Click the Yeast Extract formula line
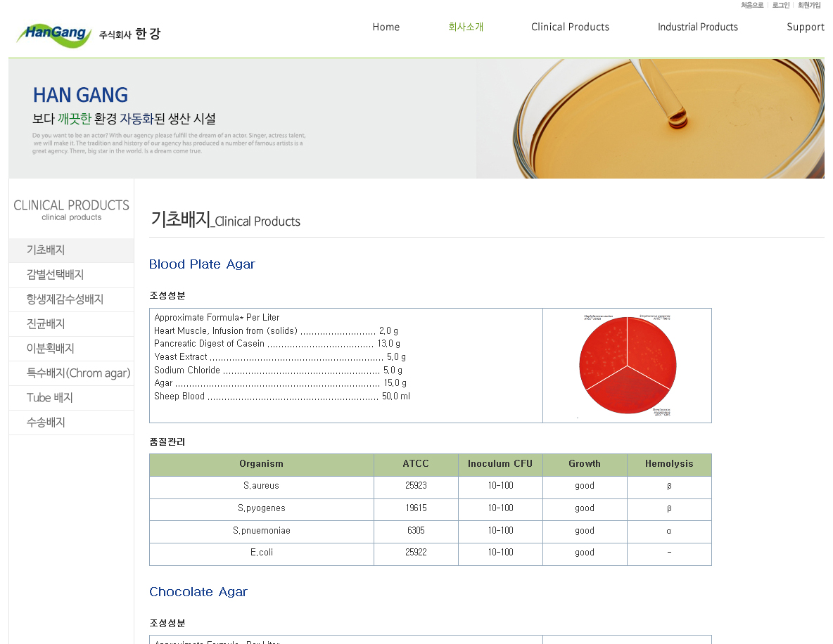This screenshot has height=644, width=833. (x=280, y=356)
